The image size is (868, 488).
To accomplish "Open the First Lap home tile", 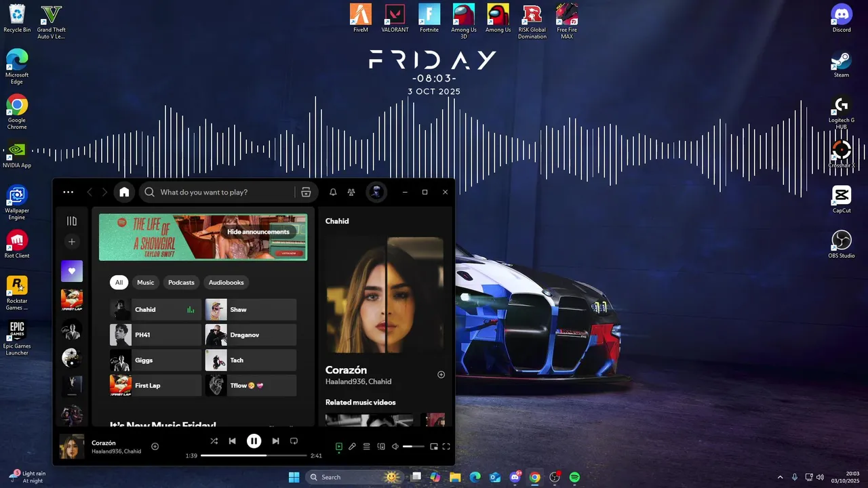I will pyautogui.click(x=155, y=385).
